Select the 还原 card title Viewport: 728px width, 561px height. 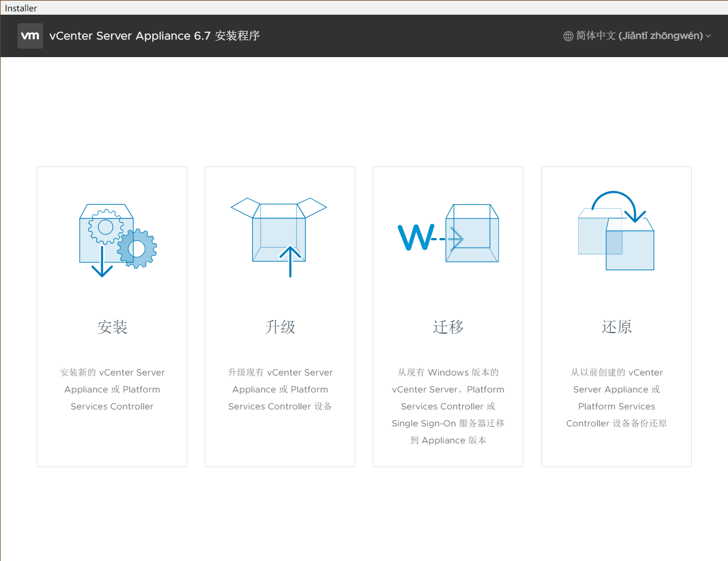(x=617, y=327)
